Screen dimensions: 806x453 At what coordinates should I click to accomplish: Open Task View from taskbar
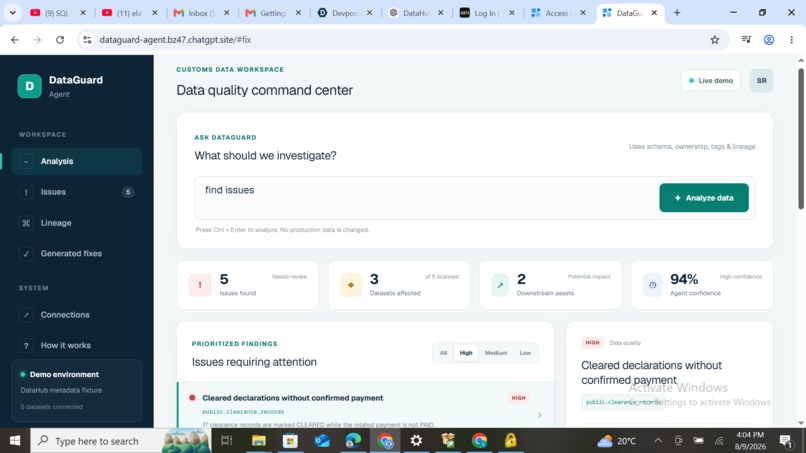(x=226, y=441)
